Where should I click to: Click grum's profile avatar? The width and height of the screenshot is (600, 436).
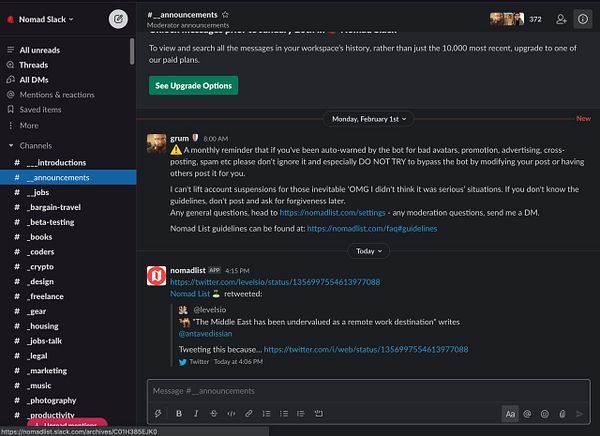point(157,143)
